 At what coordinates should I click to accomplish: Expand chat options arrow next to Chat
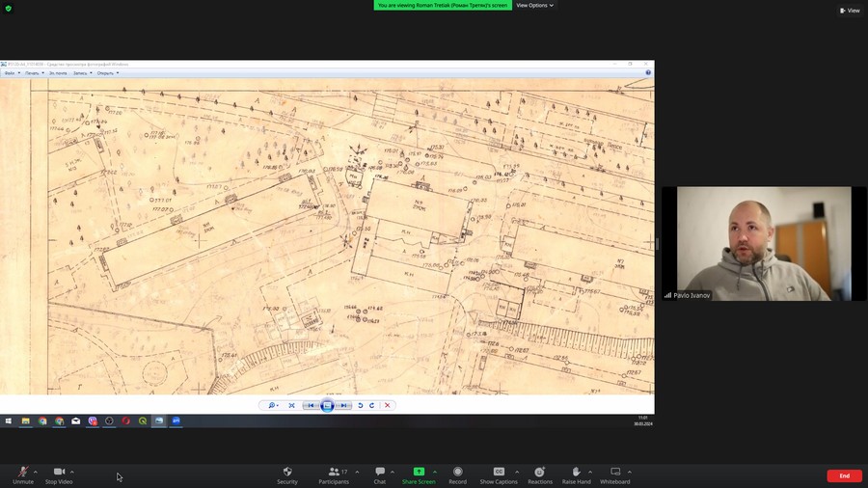point(393,472)
